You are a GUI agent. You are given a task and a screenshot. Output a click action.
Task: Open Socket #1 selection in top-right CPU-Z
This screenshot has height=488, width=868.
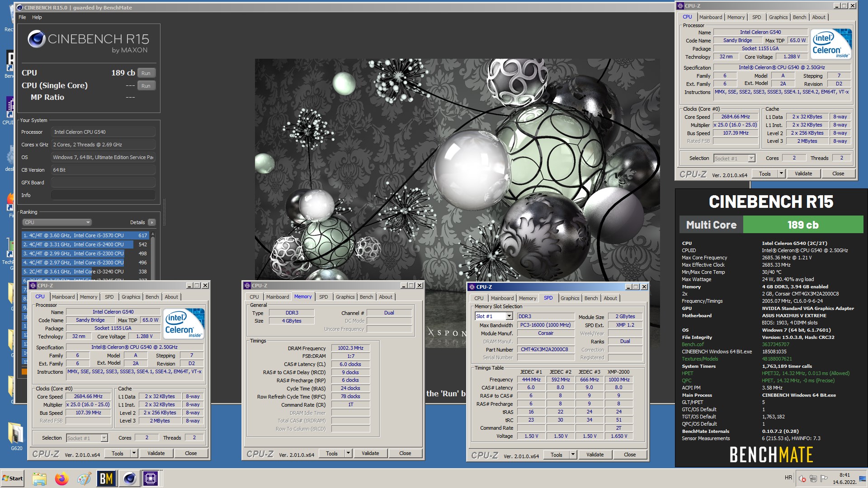click(x=734, y=158)
